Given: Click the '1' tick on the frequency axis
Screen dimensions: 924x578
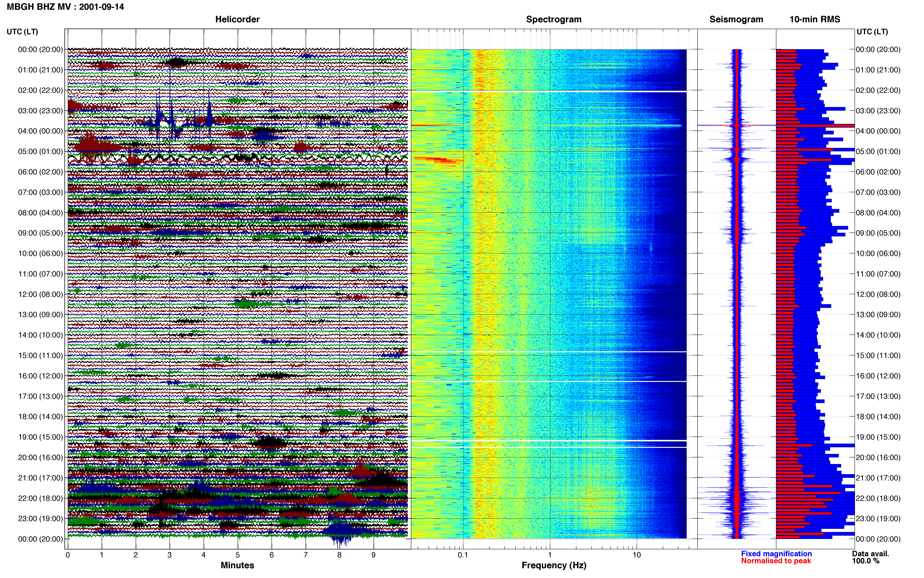Looking at the screenshot, I should pos(550,555).
